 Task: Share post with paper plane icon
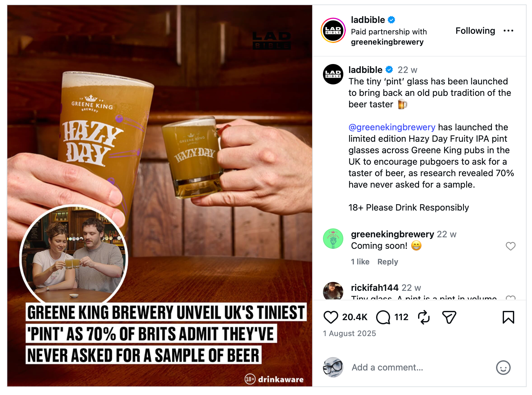pyautogui.click(x=449, y=317)
